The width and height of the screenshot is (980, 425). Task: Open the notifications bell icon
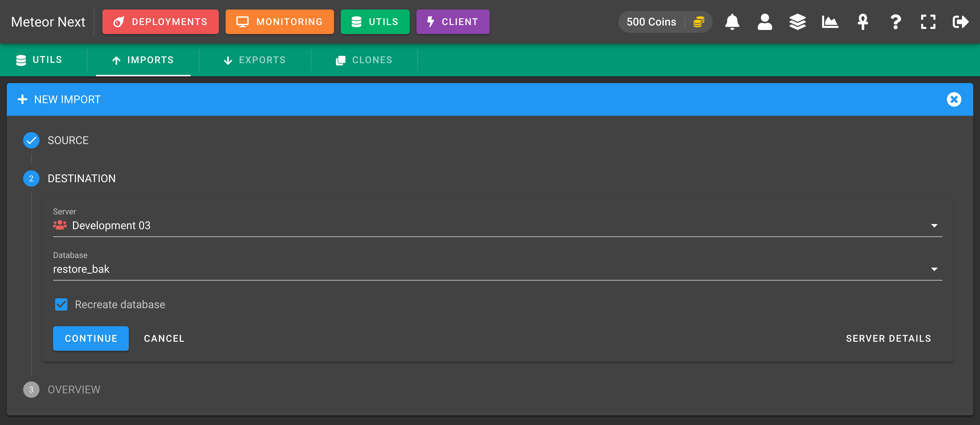[x=732, y=22]
